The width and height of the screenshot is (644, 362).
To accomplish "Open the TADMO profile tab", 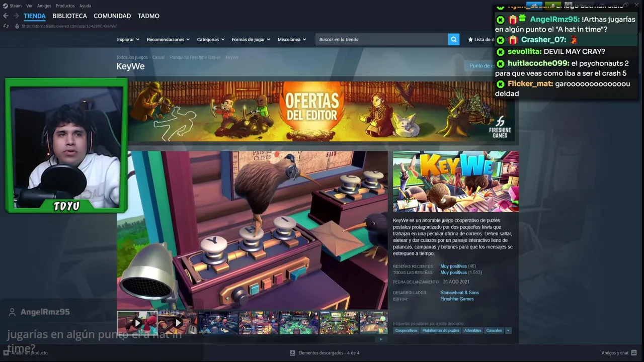I will point(148,16).
